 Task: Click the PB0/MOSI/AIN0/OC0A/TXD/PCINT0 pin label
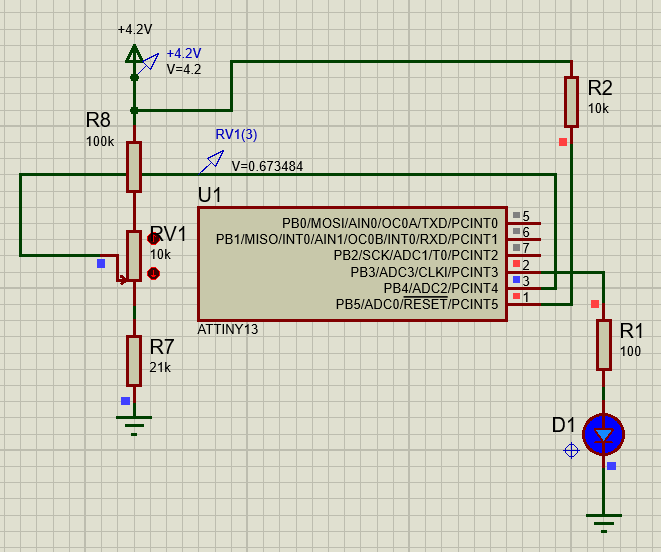point(390,223)
